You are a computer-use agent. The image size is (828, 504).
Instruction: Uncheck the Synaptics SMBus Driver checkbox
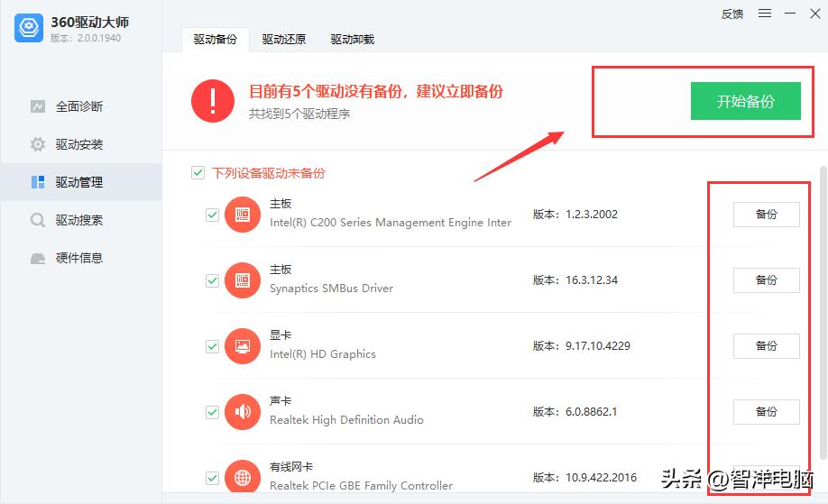(212, 280)
